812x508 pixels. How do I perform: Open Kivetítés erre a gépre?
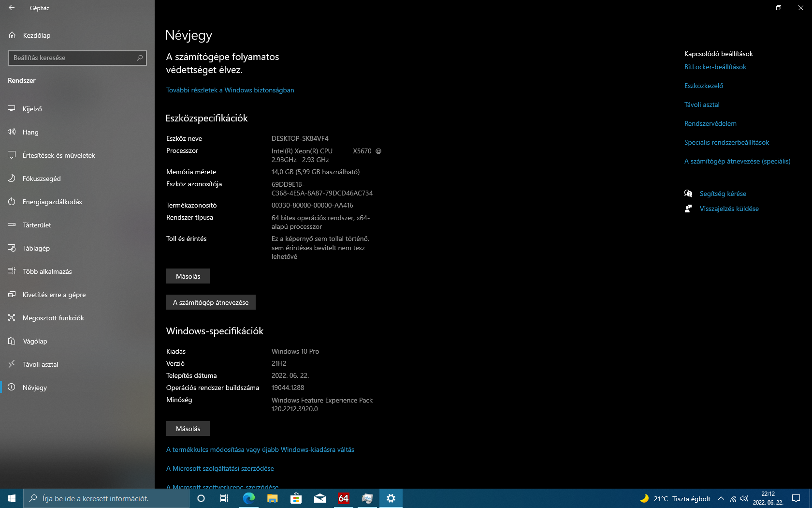(x=77, y=295)
